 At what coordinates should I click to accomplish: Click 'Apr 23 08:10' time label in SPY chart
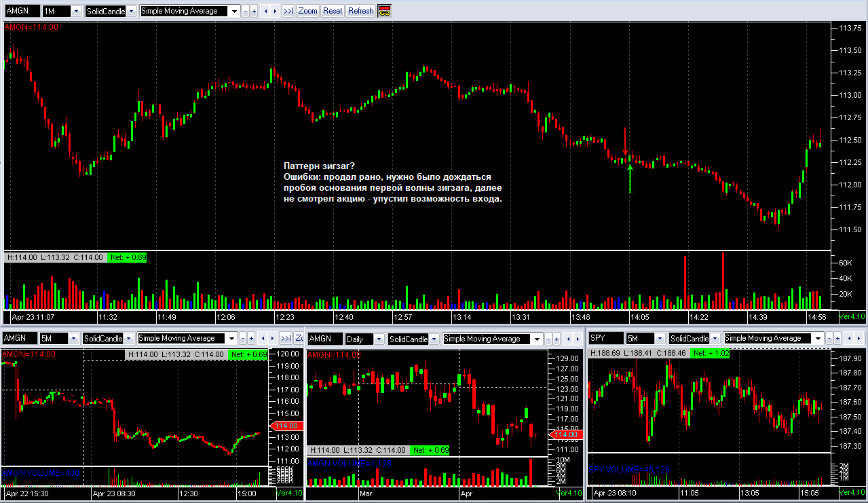(615, 493)
